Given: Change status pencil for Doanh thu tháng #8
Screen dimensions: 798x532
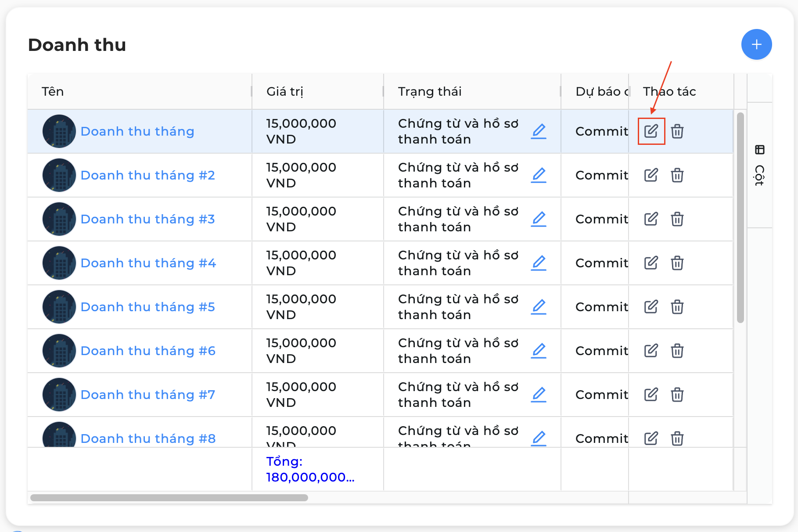Looking at the screenshot, I should [539, 439].
